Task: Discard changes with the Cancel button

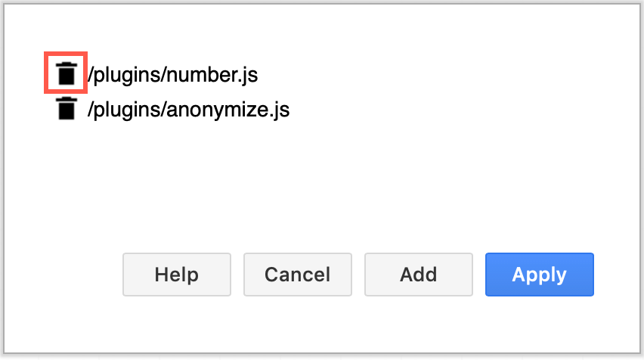Action: pos(297,275)
